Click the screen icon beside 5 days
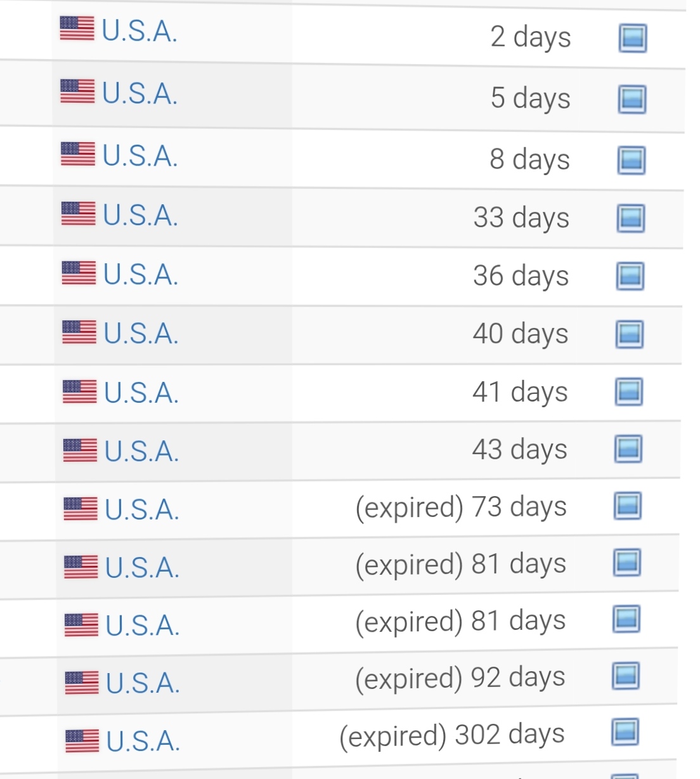This screenshot has width=700, height=779. click(x=632, y=100)
